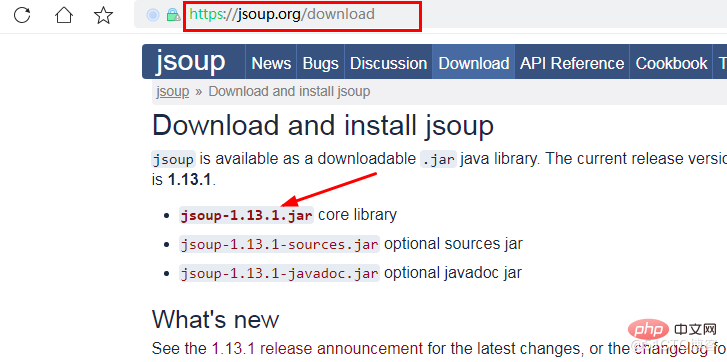Click the '.jar' code text
The width and height of the screenshot is (727, 362).
click(x=438, y=159)
